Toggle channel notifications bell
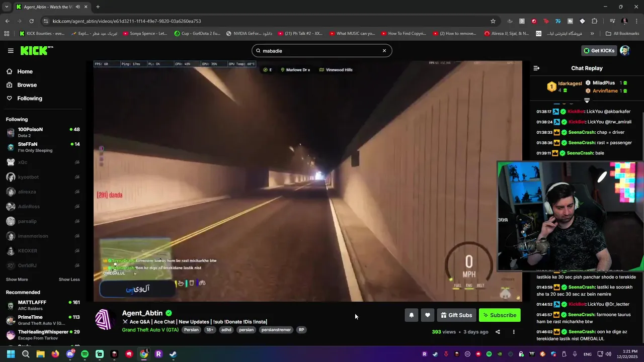This screenshot has height=362, width=644. 411,315
